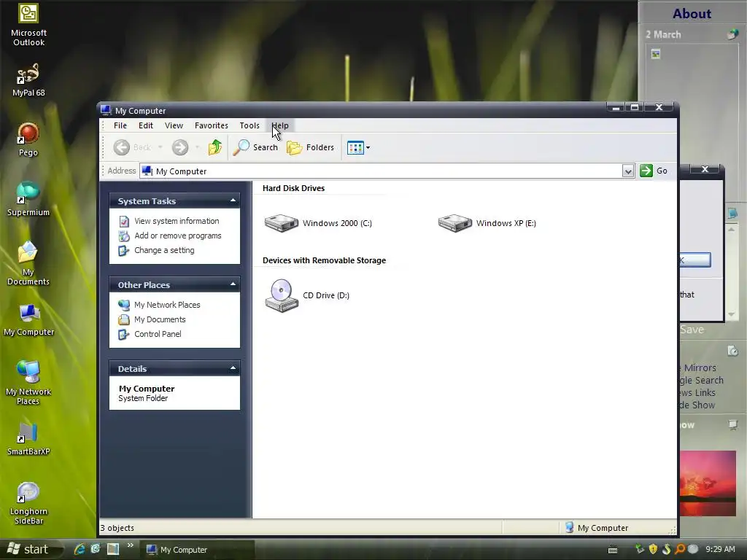This screenshot has width=747, height=560.
Task: Select the My Network Places desktop icon
Action: [28, 383]
